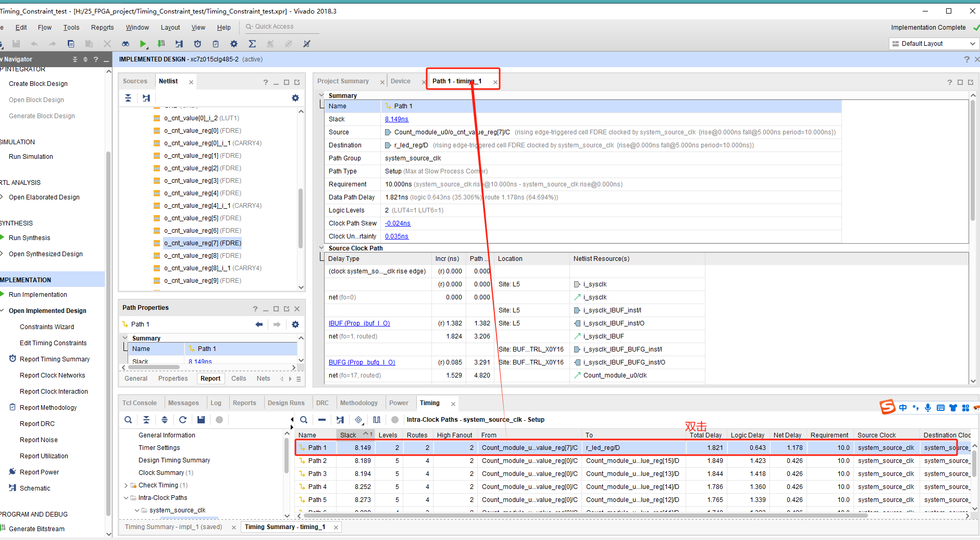This screenshot has height=540, width=980.
Task: Click the copy document icon in main toolbar
Action: [x=71, y=44]
